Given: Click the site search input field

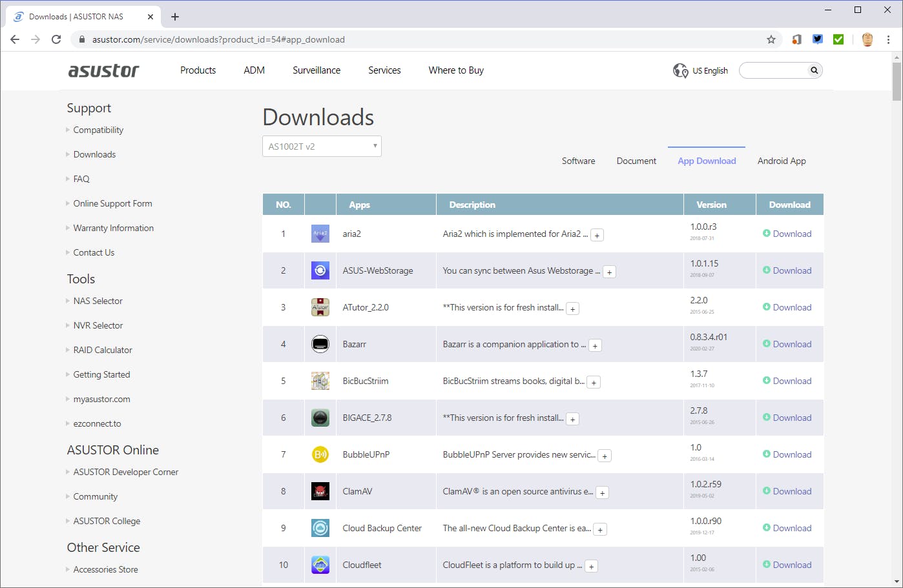Looking at the screenshot, I should (x=773, y=70).
